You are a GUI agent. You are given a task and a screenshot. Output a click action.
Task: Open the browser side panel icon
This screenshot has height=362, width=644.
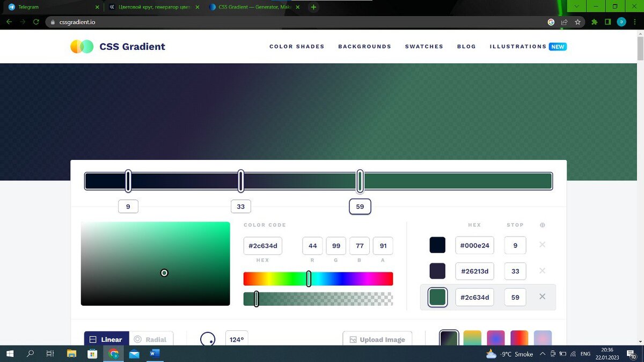click(608, 22)
